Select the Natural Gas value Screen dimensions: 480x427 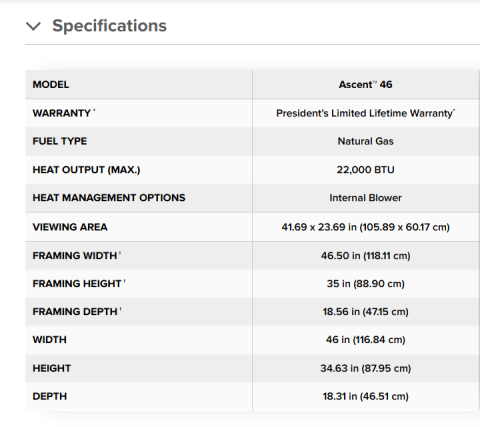click(x=366, y=141)
